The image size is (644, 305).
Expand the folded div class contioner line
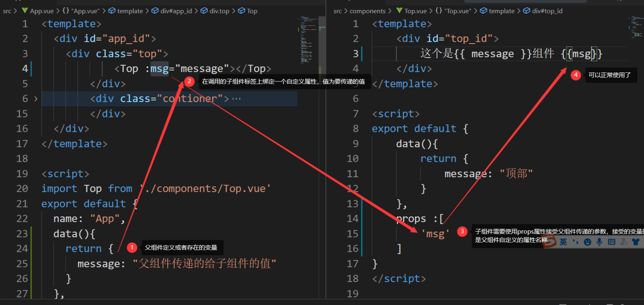point(36,99)
